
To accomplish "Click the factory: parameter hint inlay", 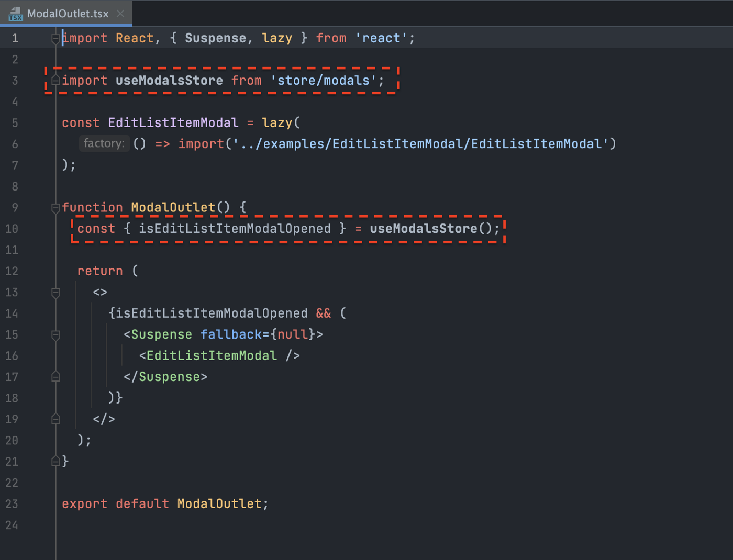I will pyautogui.click(x=104, y=143).
